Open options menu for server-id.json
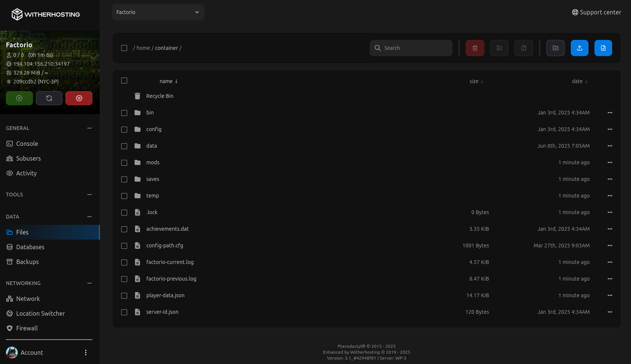This screenshot has height=364, width=631. (610, 312)
